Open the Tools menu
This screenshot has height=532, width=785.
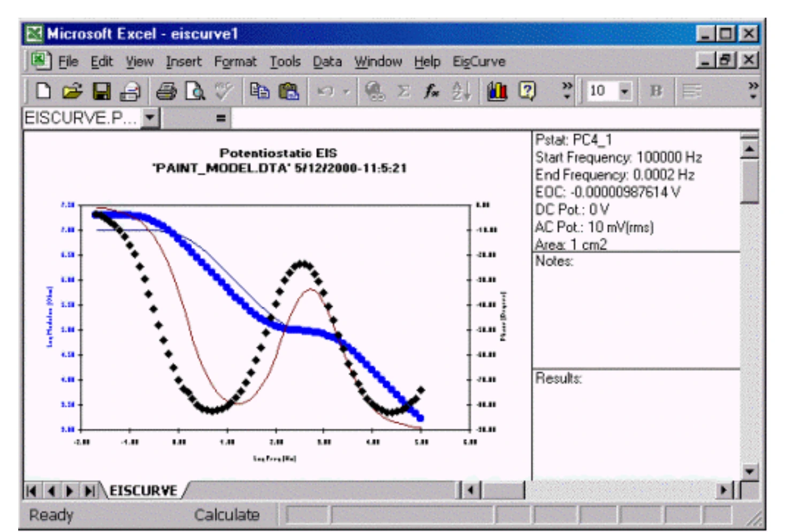coord(285,62)
